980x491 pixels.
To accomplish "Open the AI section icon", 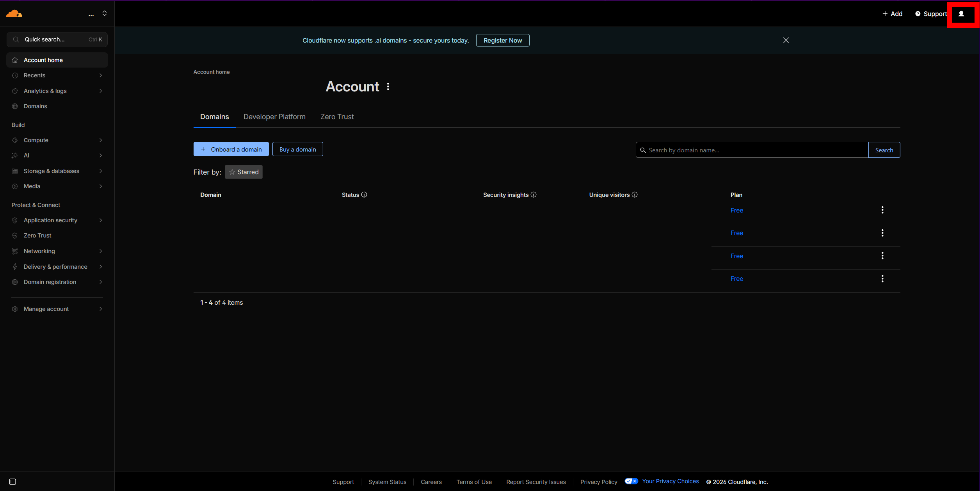I will (x=14, y=155).
